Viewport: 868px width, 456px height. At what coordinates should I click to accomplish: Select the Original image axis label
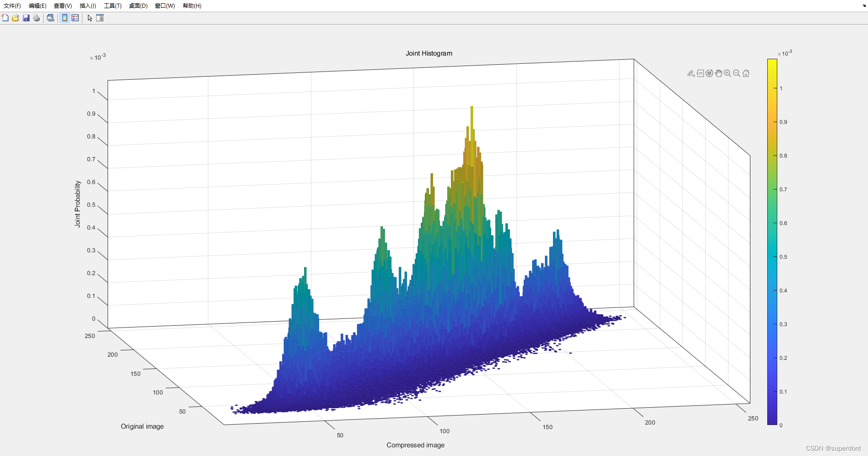[142, 426]
